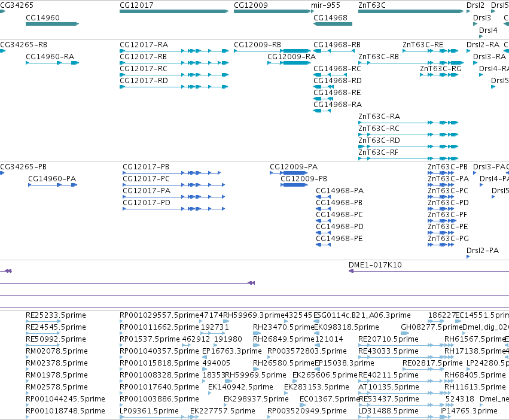Click the Drsl2 gene label

(476, 5)
